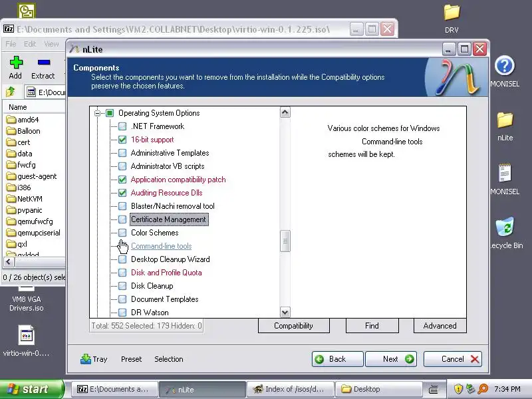Click the Add icon in 7-Zip toolbar
Screen dimensions: 532x399
coord(16,63)
